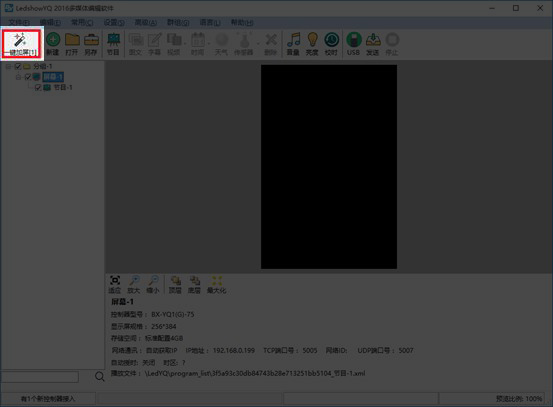Click the search field beside the magnifier
This screenshot has width=553, height=407.
click(x=40, y=377)
